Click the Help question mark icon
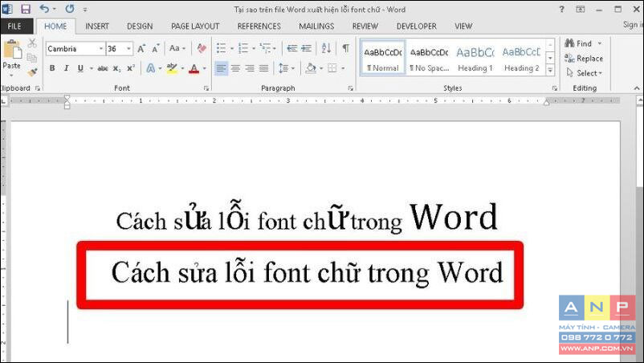Viewport: 644px width, 363px height. coord(561,9)
